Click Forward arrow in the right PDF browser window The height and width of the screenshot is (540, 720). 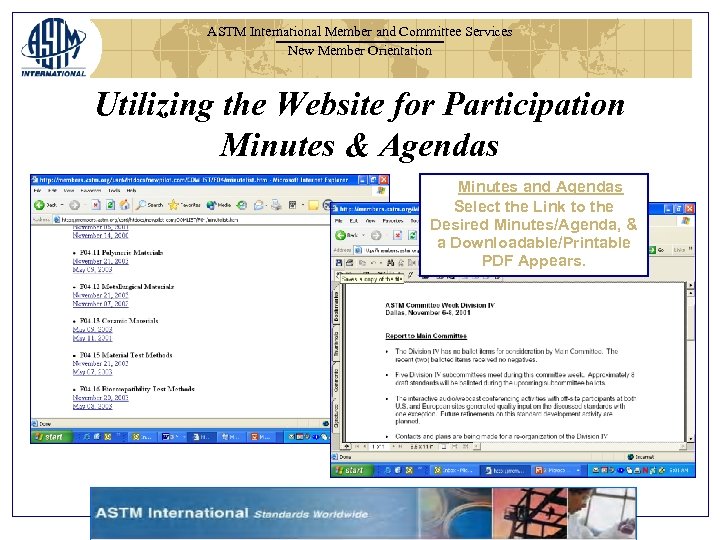376,235
